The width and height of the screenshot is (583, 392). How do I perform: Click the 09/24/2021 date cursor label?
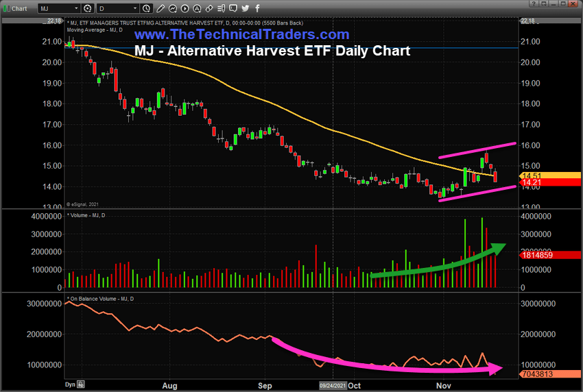click(333, 385)
